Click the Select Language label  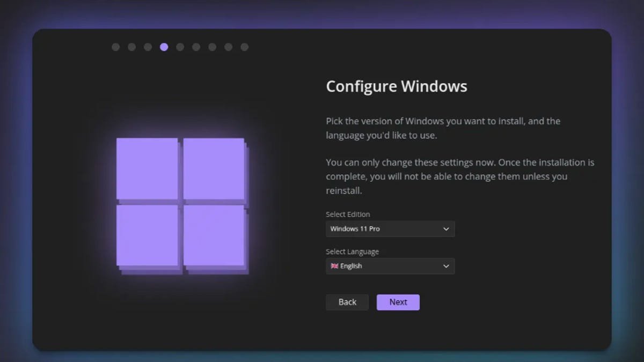(352, 251)
